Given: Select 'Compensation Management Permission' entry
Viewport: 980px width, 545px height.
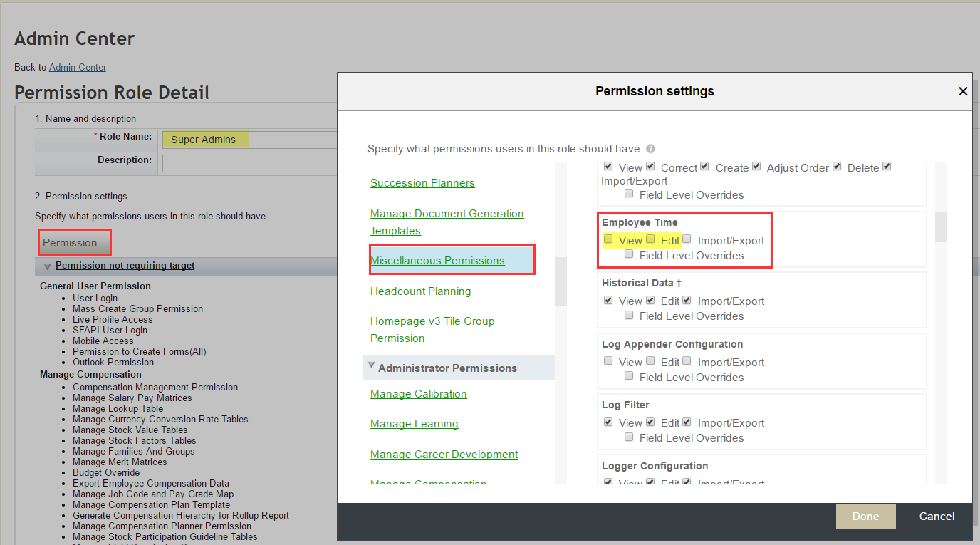Looking at the screenshot, I should [155, 388].
